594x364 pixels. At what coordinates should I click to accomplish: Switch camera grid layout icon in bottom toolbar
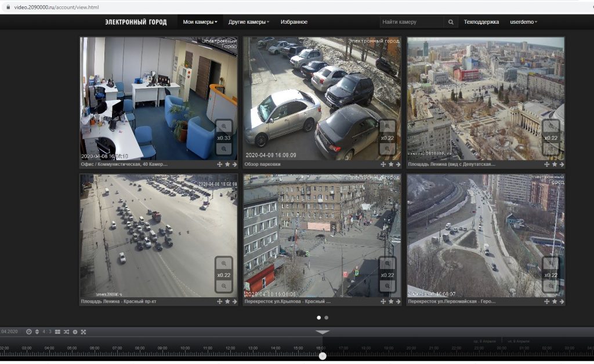[x=57, y=332]
